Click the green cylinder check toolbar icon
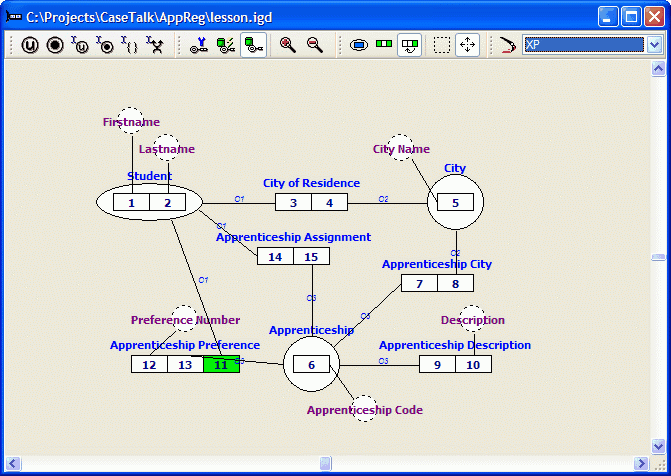Viewport: 671px width, 476px height. tap(226, 45)
